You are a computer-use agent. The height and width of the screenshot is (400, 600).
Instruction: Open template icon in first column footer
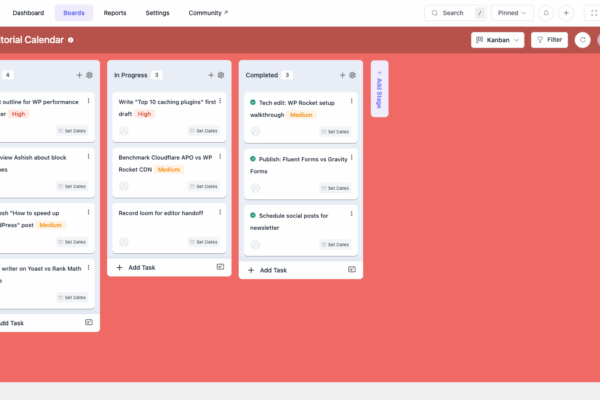tap(89, 322)
